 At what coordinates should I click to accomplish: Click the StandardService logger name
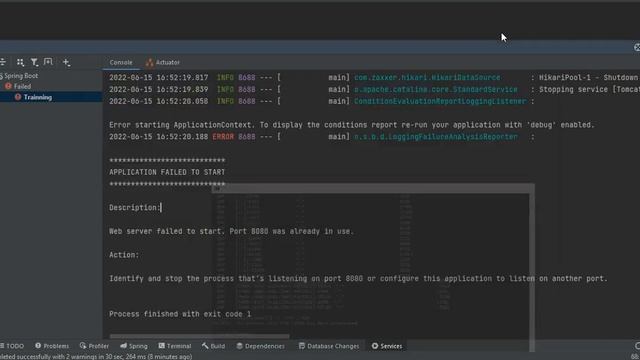436,89
